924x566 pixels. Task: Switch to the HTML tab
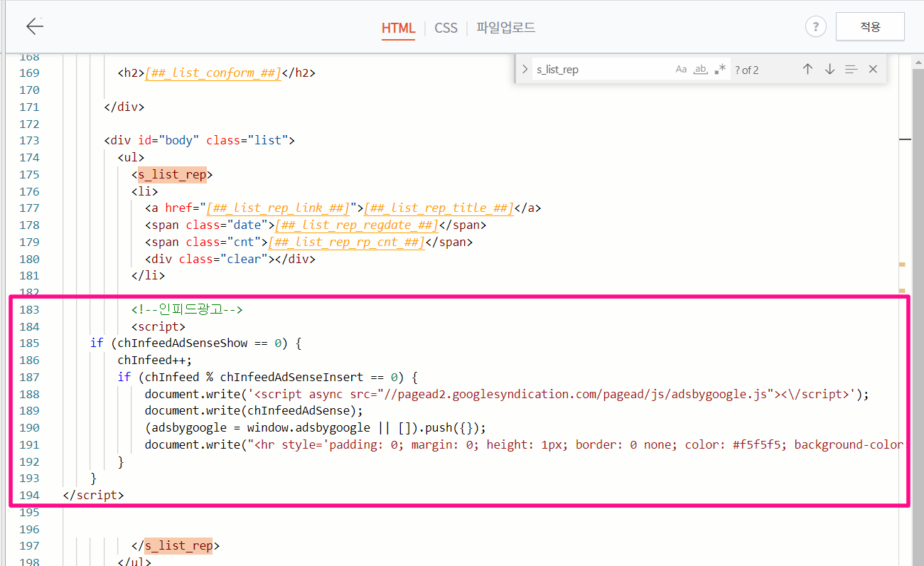coord(398,28)
